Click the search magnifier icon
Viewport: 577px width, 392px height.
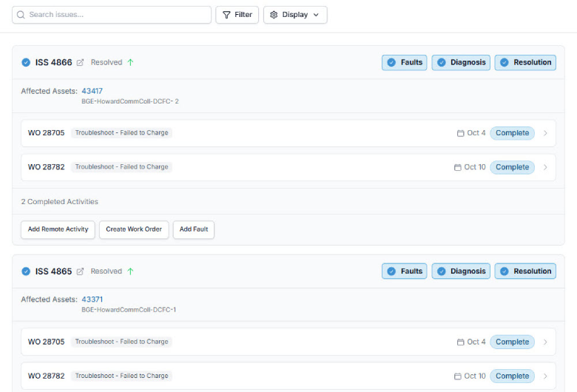point(21,15)
